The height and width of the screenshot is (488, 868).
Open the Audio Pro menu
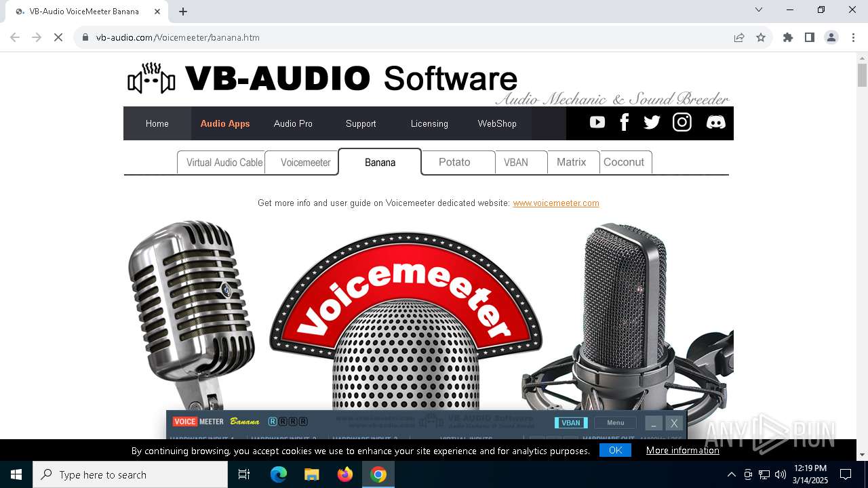293,123
